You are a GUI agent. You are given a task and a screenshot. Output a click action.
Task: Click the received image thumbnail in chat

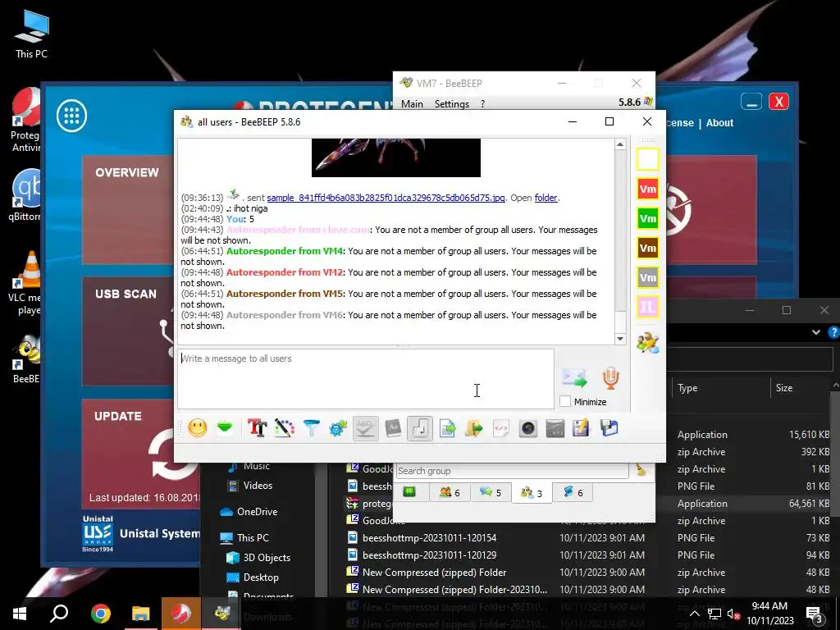(396, 157)
